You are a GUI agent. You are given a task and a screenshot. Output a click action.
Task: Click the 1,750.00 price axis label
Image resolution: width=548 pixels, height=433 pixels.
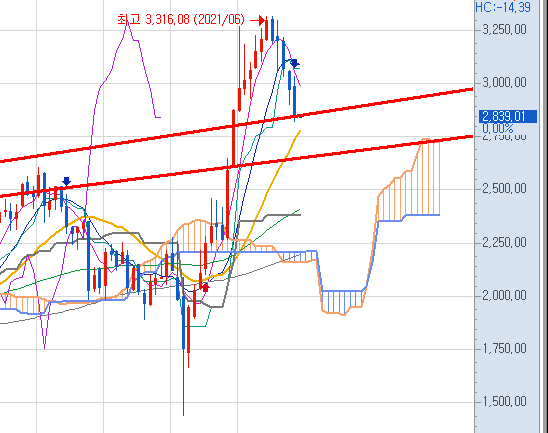tap(504, 349)
